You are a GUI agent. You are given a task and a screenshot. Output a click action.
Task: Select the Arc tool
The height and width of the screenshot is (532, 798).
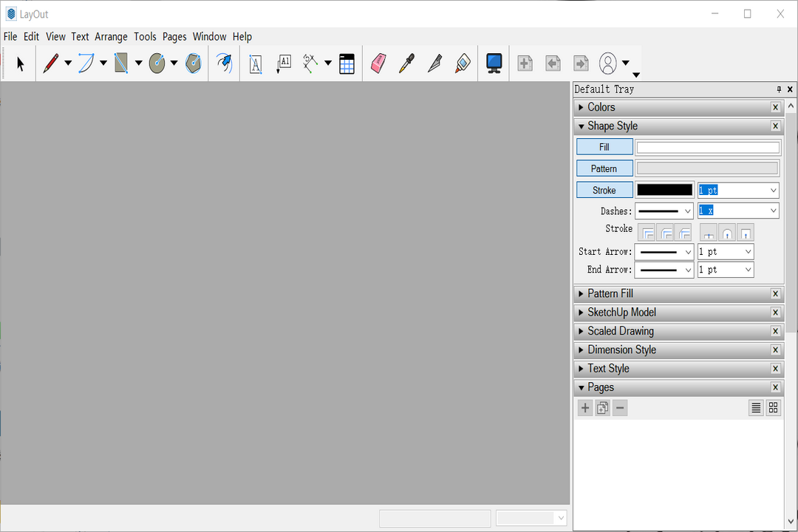pos(87,64)
